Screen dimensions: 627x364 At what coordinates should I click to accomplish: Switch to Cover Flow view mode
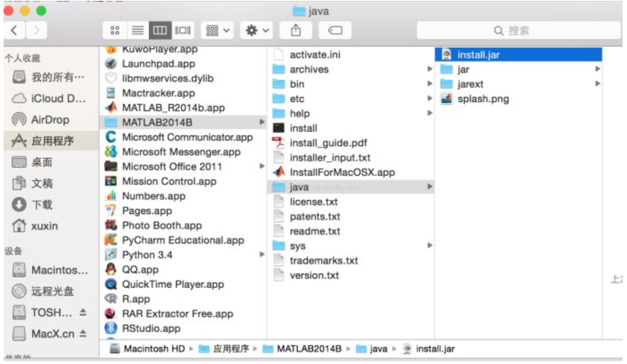click(x=183, y=30)
